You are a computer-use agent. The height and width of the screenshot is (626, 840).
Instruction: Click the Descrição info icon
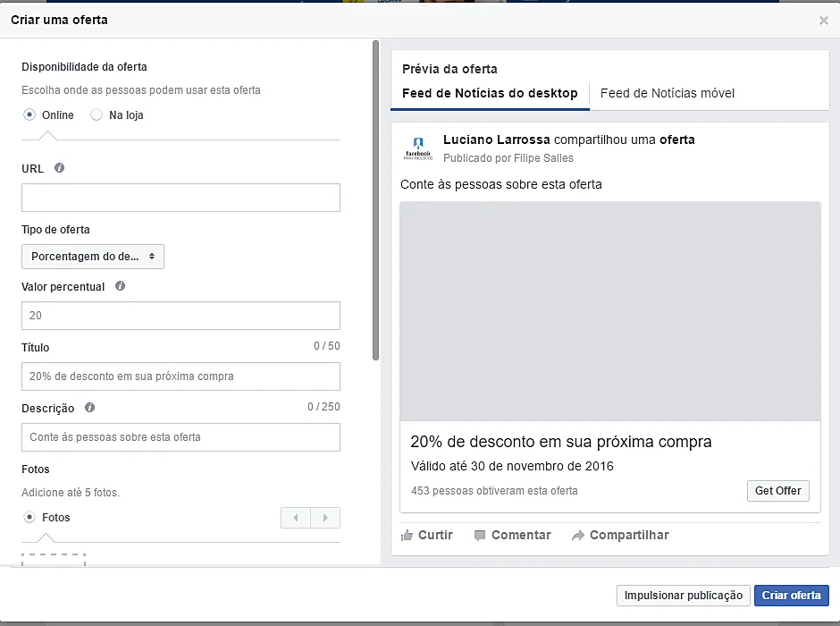tap(89, 407)
